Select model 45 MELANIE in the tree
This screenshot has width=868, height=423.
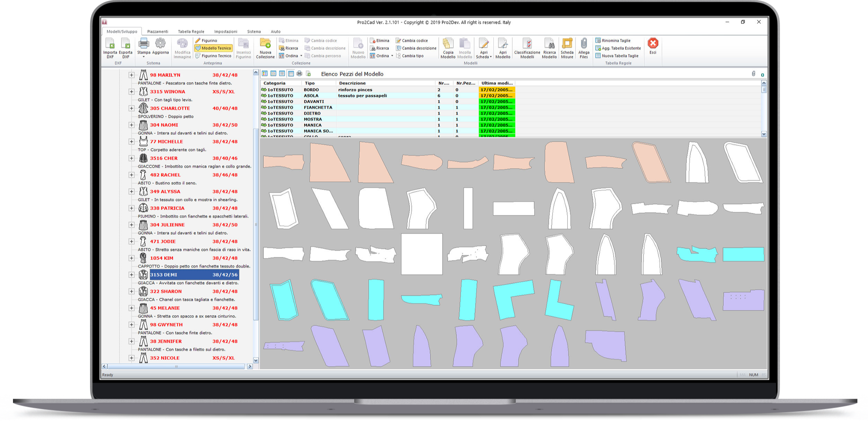165,308
